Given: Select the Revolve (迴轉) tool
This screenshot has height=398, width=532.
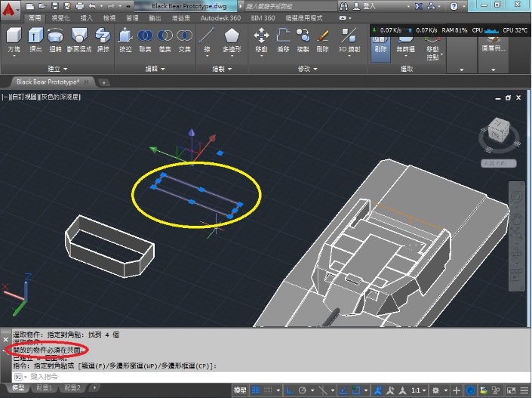Looking at the screenshot, I should click(x=55, y=41).
